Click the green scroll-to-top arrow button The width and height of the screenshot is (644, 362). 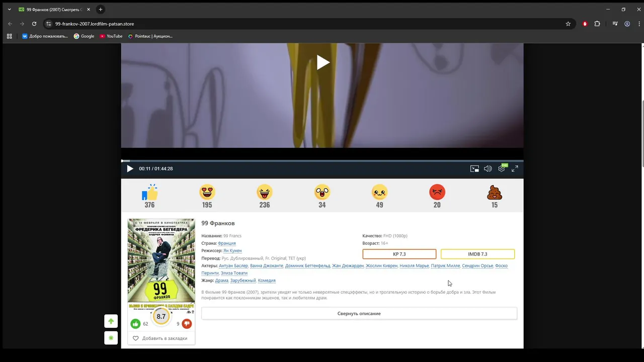pyautogui.click(x=111, y=321)
